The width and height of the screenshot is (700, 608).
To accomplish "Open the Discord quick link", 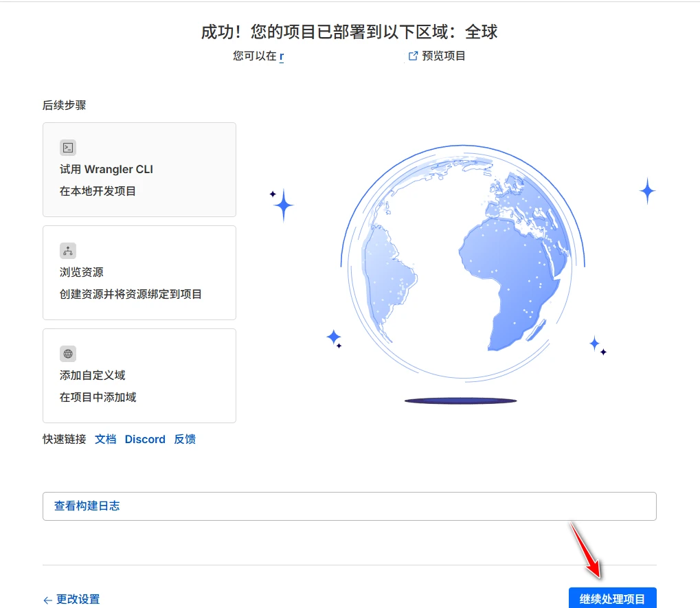I will (x=145, y=440).
